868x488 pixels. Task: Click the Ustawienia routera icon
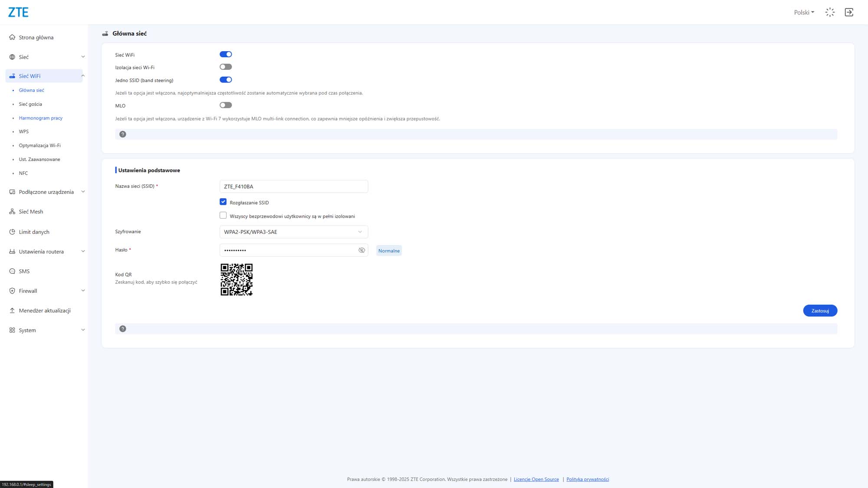click(x=12, y=252)
